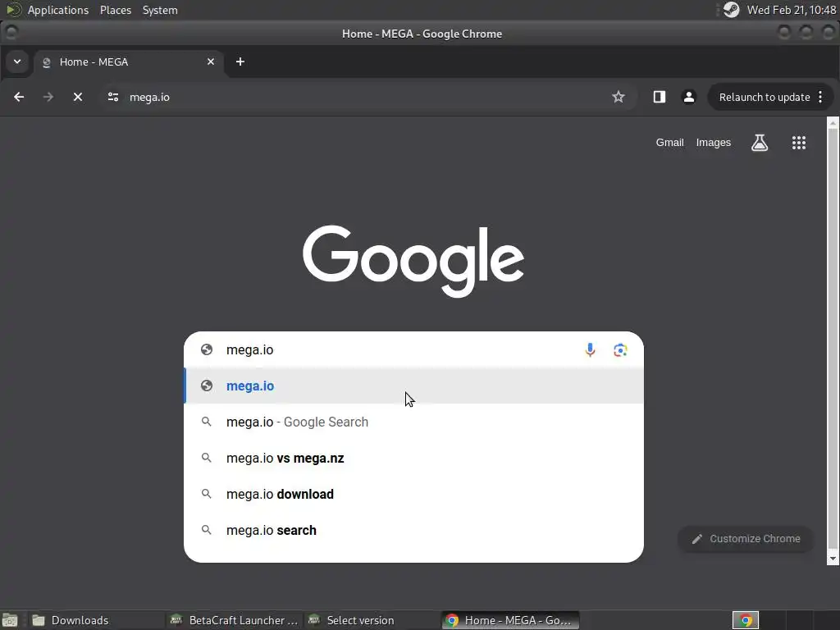Open the side panel icon
This screenshot has height=630, width=840.
pyautogui.click(x=660, y=97)
